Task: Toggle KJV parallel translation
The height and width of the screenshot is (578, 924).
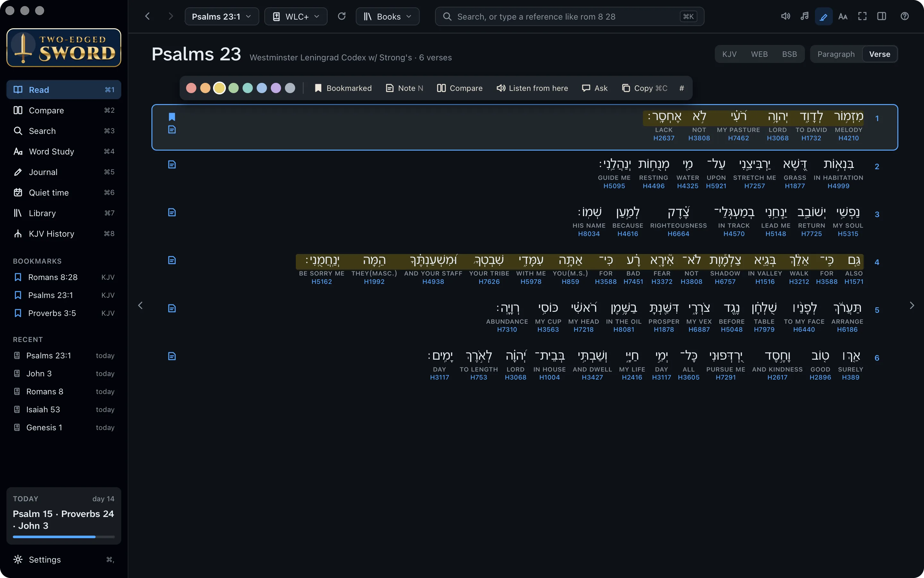Action: [729, 54]
